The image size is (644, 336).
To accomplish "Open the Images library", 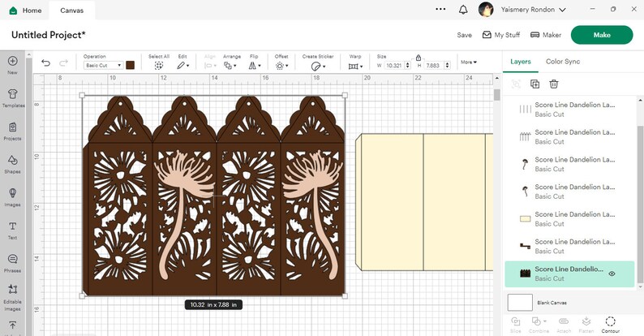I will point(12,197).
